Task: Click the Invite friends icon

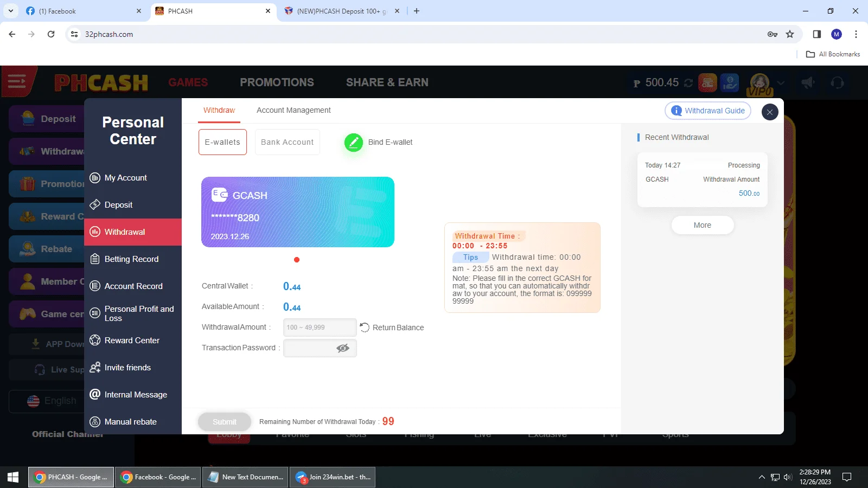Action: [95, 368]
